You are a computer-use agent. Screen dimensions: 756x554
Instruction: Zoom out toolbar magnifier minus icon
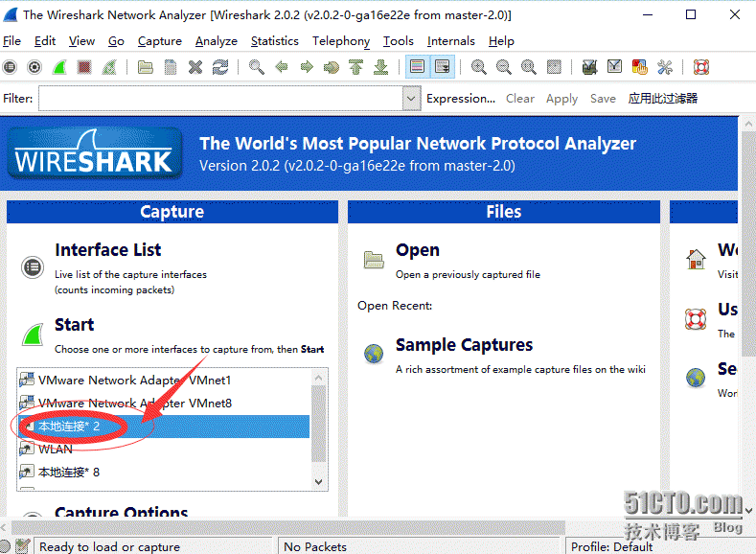[503, 67]
